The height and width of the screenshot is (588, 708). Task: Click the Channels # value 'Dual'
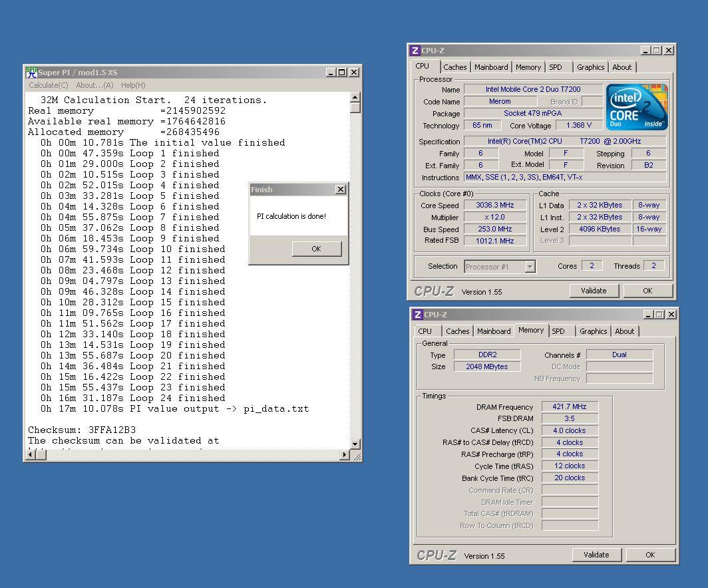619,355
